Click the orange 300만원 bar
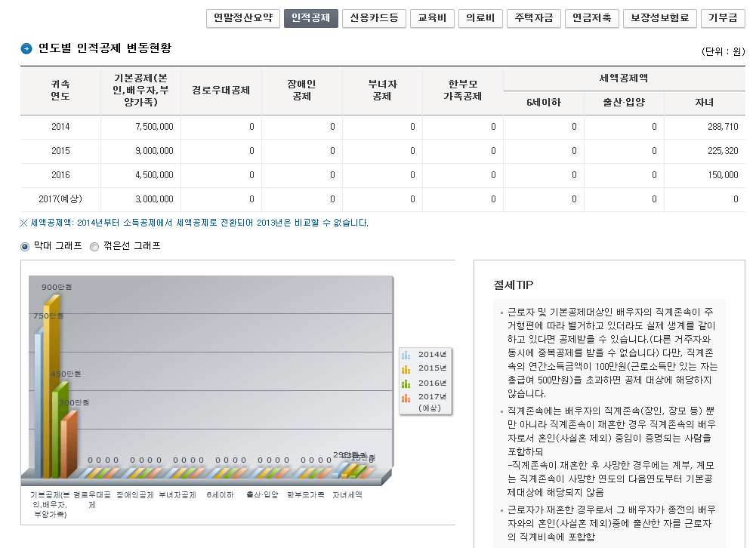Viewport: 756px width, 548px height. (x=67, y=446)
